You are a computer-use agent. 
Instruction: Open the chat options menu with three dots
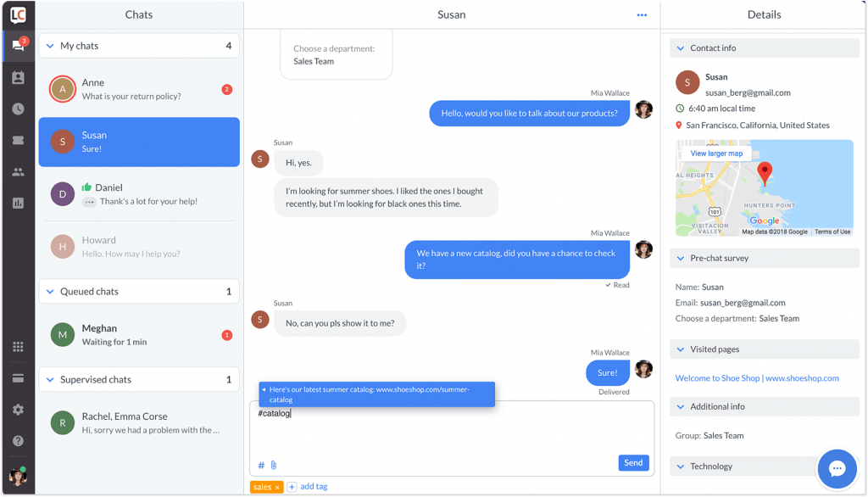click(642, 14)
